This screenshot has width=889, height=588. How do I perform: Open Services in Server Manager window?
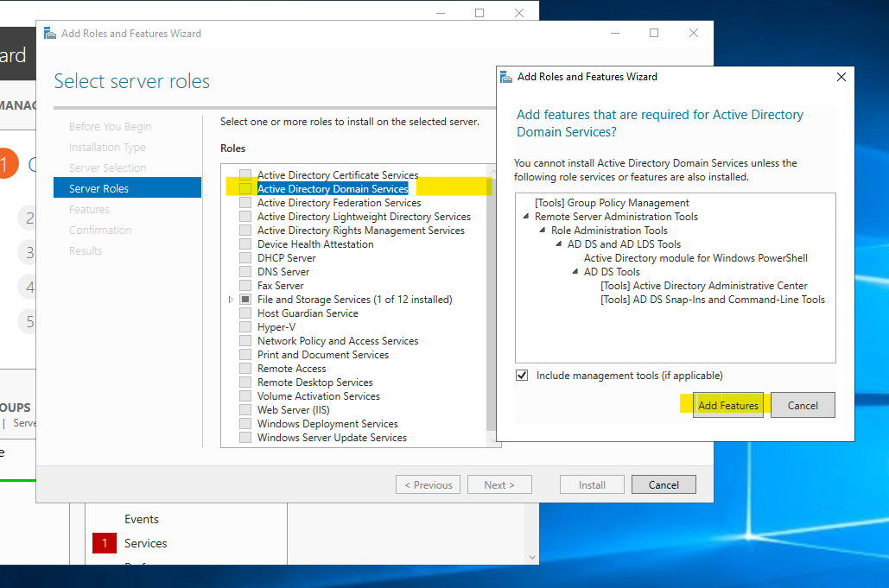(x=146, y=543)
